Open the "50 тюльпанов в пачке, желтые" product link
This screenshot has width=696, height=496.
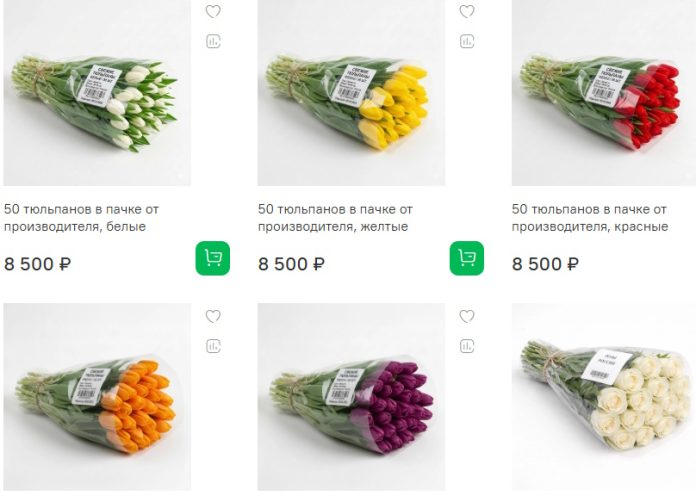click(335, 218)
